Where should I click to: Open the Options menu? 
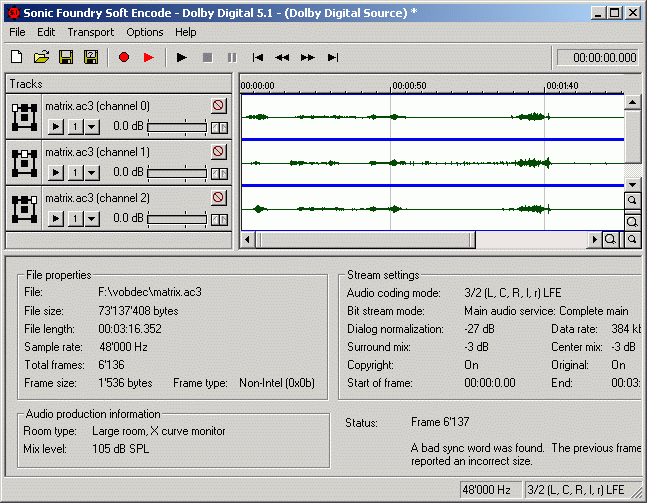(x=144, y=32)
